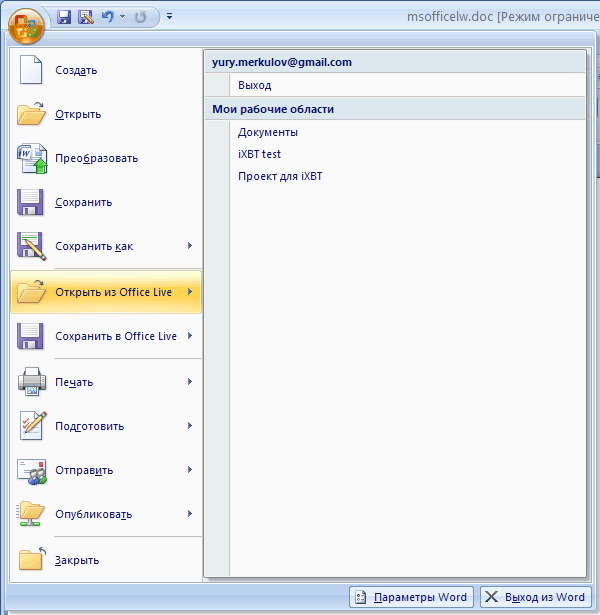Expand the Отправить submenu arrow
Viewport: 600px width, 615px height.
pyautogui.click(x=190, y=469)
